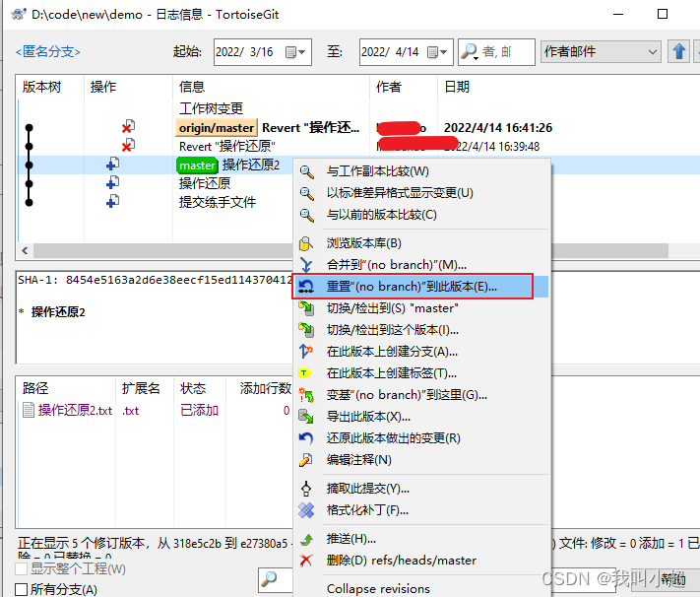The image size is (700, 597).
Task: Click the create branch icon
Action: coord(306,352)
